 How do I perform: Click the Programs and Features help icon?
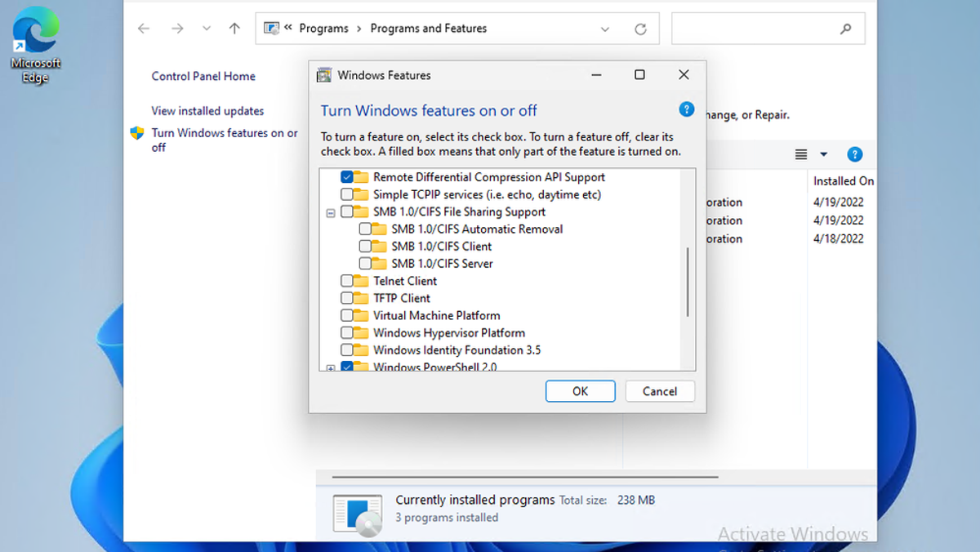854,154
